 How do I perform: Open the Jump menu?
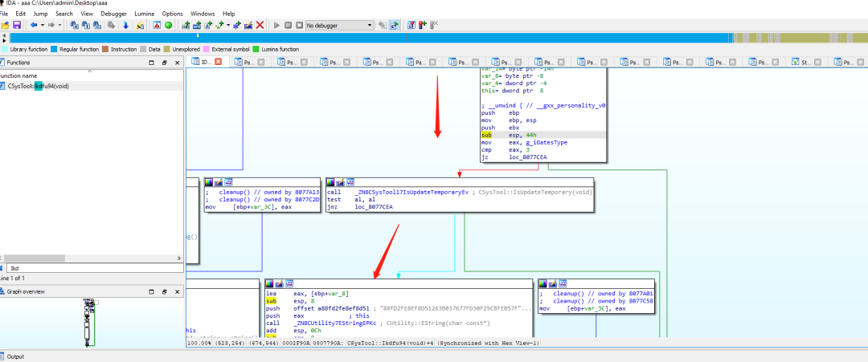(40, 14)
